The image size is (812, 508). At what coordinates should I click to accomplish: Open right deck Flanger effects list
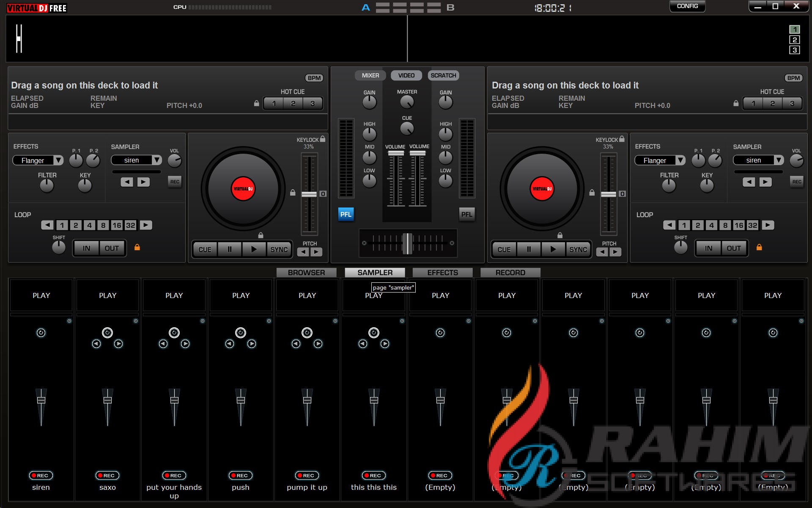pos(680,160)
